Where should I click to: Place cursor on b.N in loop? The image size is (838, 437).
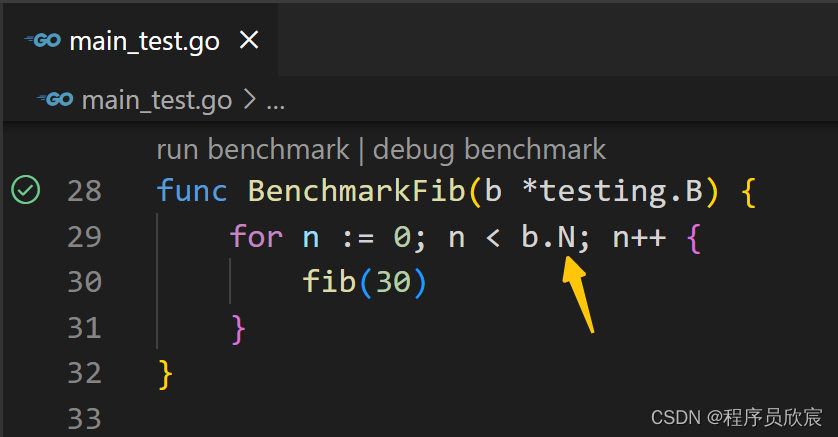tap(548, 237)
